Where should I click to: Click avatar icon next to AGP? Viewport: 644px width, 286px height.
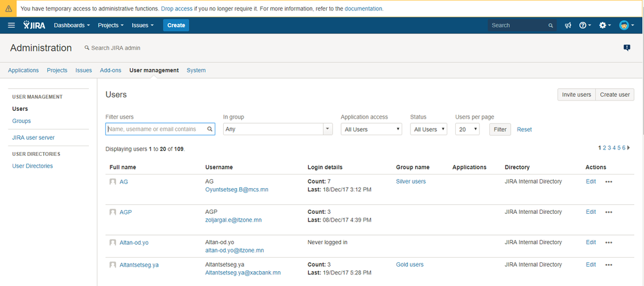point(113,212)
